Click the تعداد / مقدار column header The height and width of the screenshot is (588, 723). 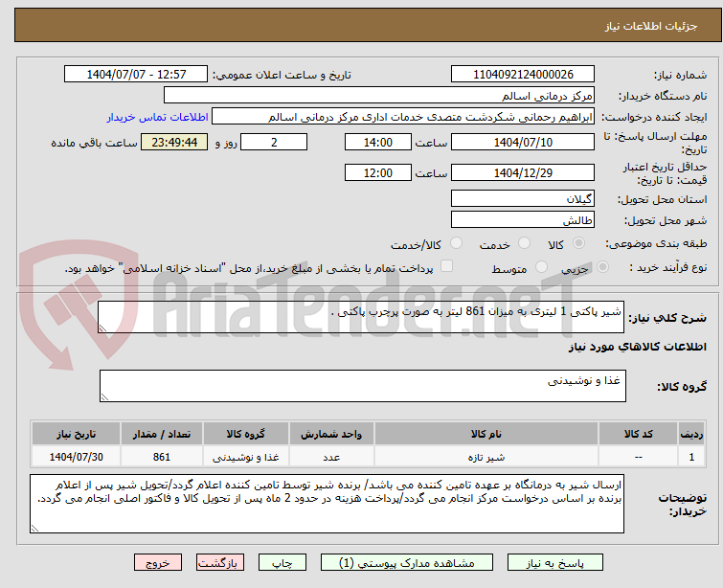point(162,434)
